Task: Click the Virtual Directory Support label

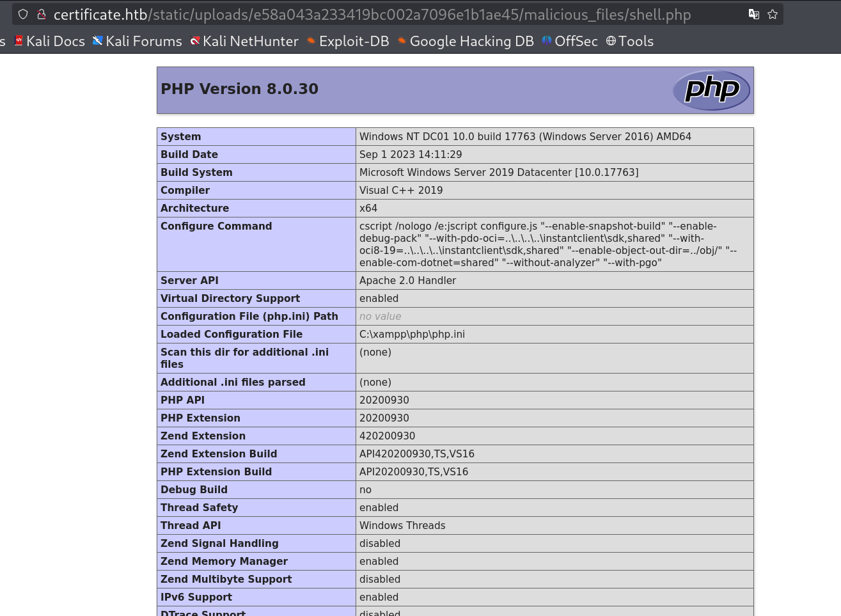Action: coord(230,298)
